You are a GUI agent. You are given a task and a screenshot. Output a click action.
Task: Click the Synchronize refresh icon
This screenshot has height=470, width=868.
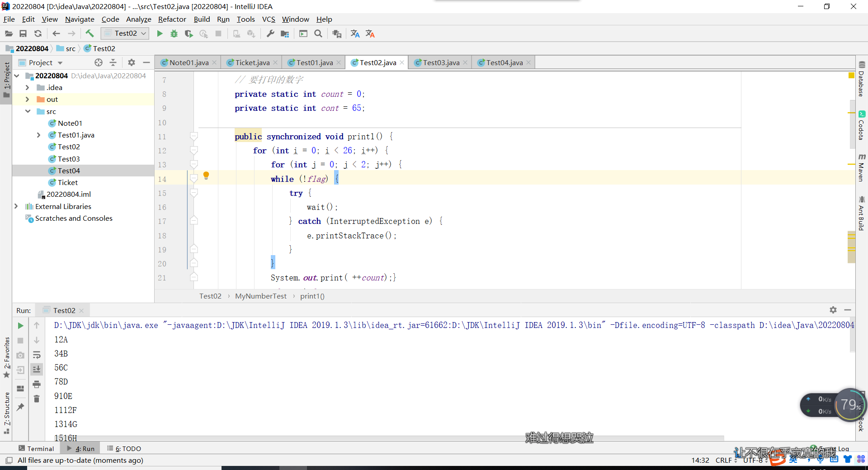tap(38, 33)
